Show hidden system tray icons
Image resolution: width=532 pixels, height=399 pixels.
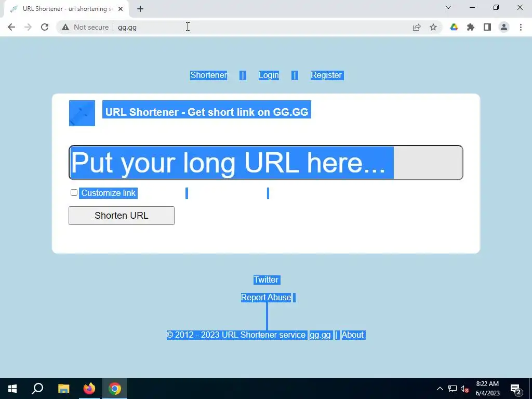440,389
